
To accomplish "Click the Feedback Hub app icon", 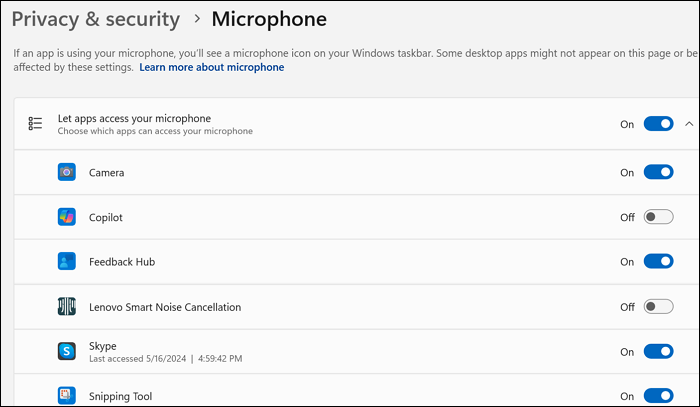I will [67, 262].
